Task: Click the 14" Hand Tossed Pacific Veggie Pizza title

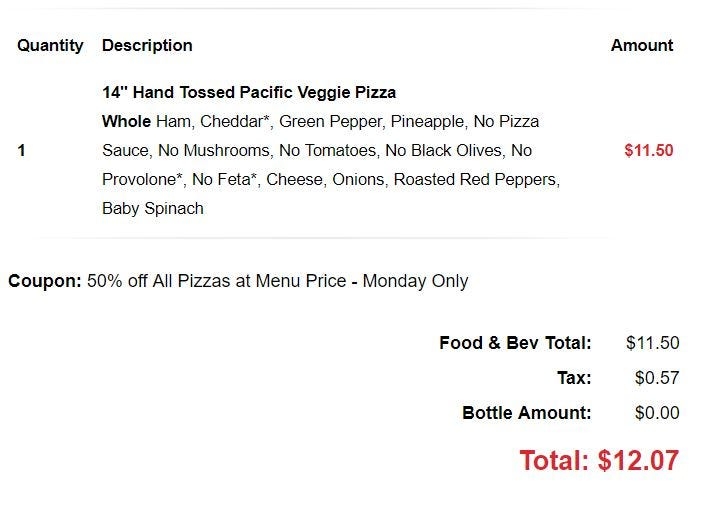Action: [249, 92]
